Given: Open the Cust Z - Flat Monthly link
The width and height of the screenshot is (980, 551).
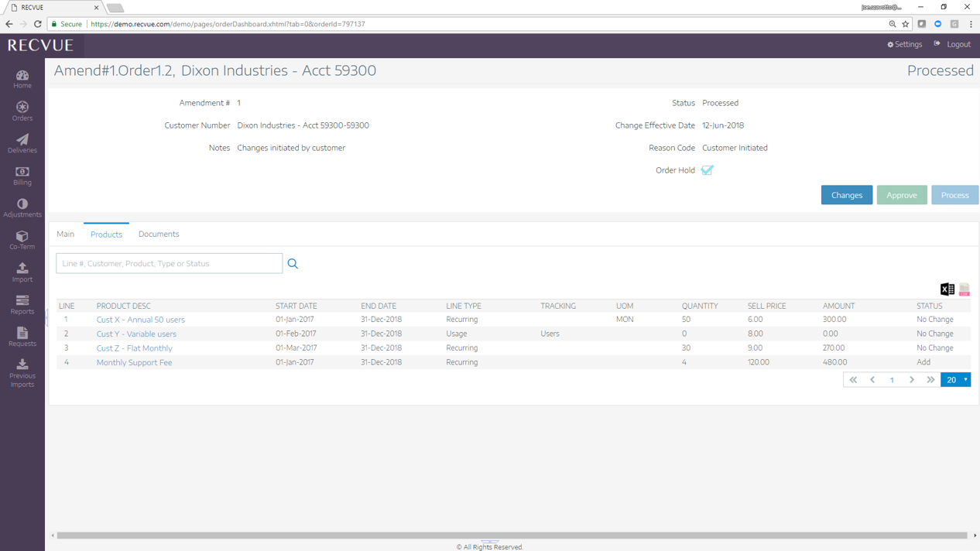Looking at the screenshot, I should click(134, 348).
